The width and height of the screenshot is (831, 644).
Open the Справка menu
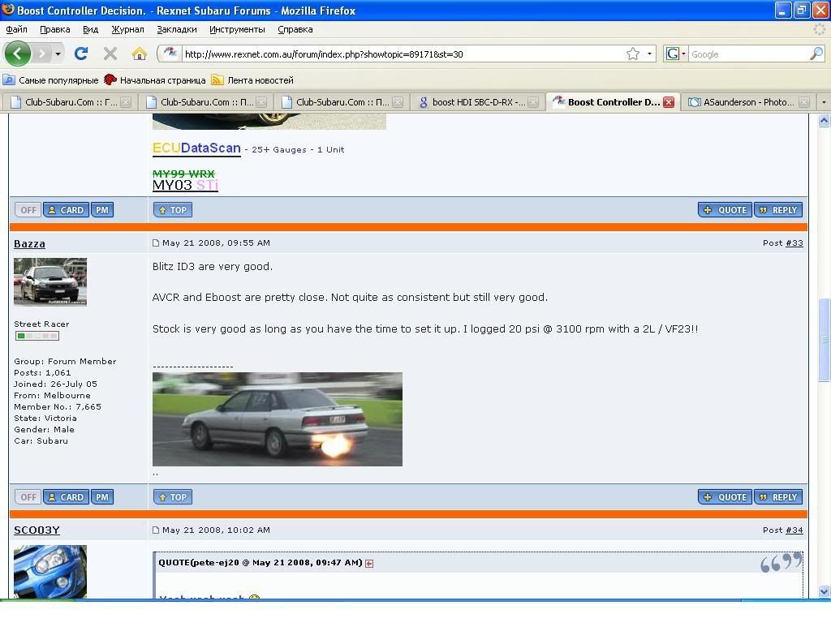click(295, 30)
